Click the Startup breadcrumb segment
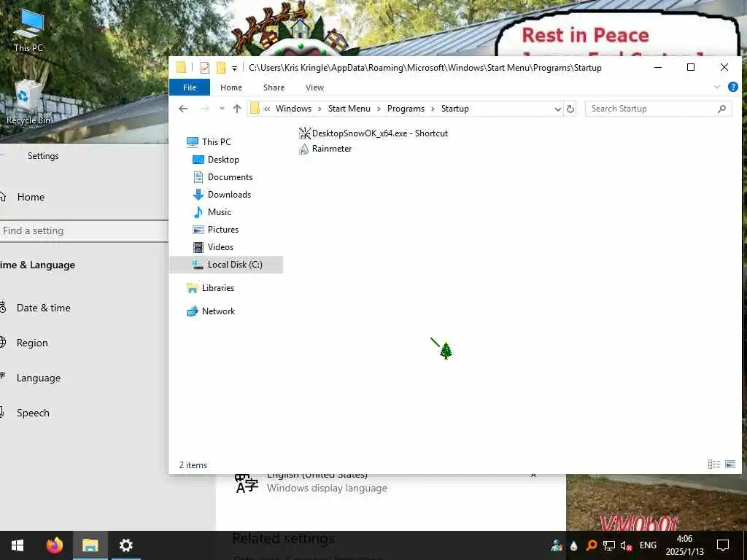This screenshot has height=560, width=747. 455,109
